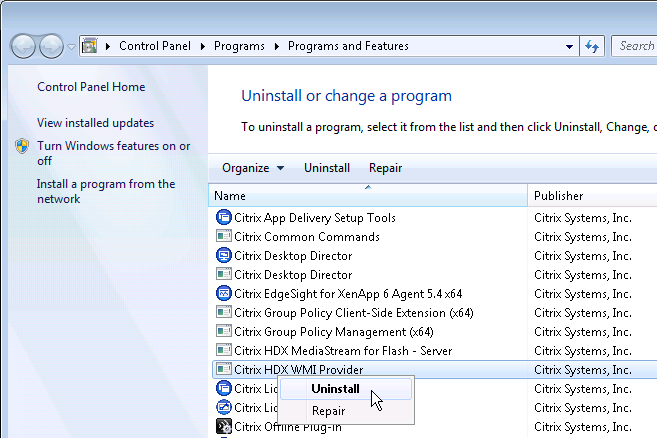Select Citrix EdgeSight for XenApp 6 Agent entry

(x=348, y=294)
